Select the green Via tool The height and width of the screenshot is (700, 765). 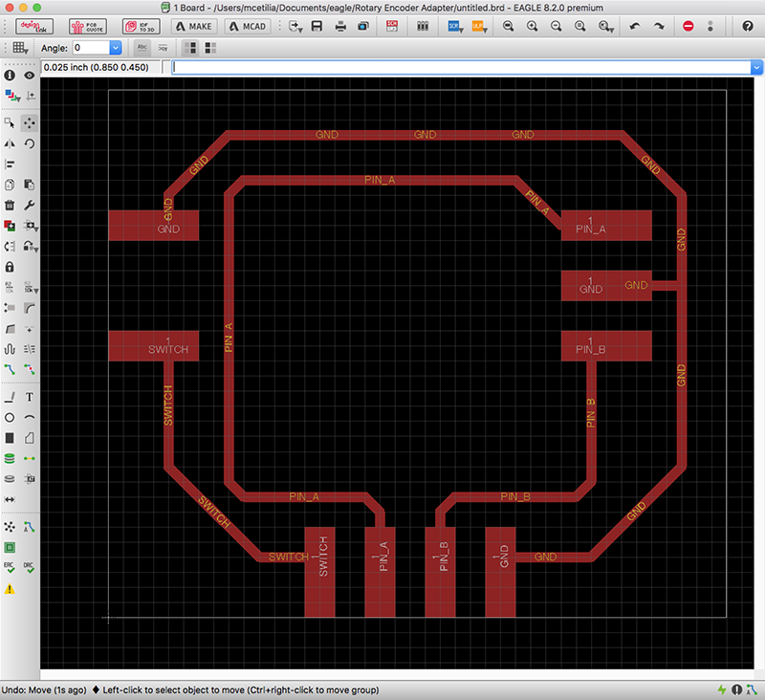(10, 458)
